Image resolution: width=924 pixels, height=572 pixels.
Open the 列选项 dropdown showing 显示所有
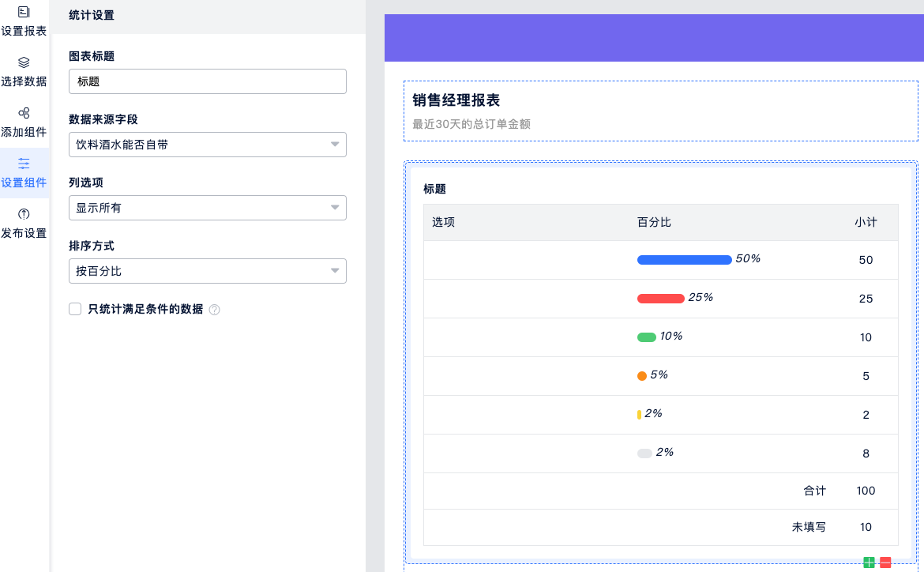coord(207,208)
